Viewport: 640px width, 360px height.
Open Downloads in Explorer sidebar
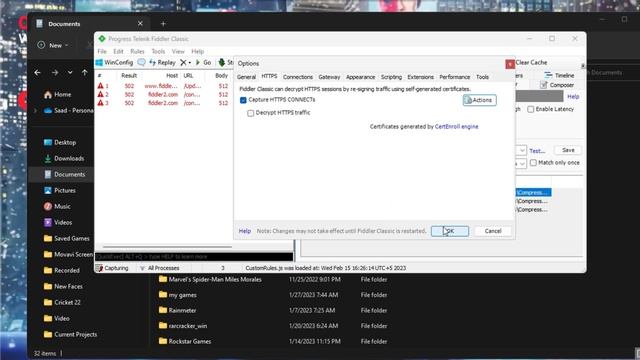(64, 158)
